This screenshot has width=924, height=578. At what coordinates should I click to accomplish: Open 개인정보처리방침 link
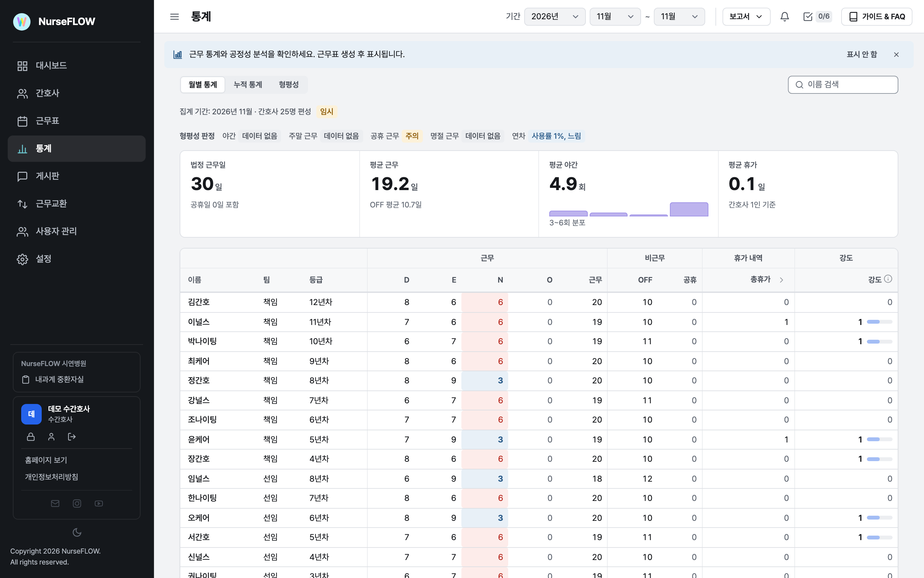[x=52, y=477]
